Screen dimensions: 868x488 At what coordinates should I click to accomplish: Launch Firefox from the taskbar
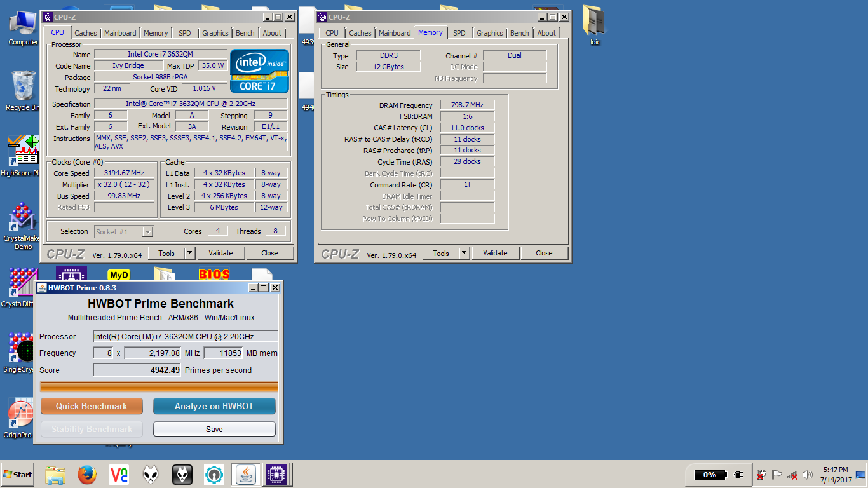point(87,475)
